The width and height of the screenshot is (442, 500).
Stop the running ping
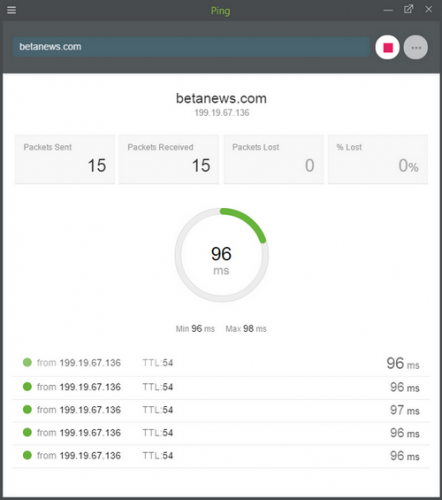(x=387, y=47)
